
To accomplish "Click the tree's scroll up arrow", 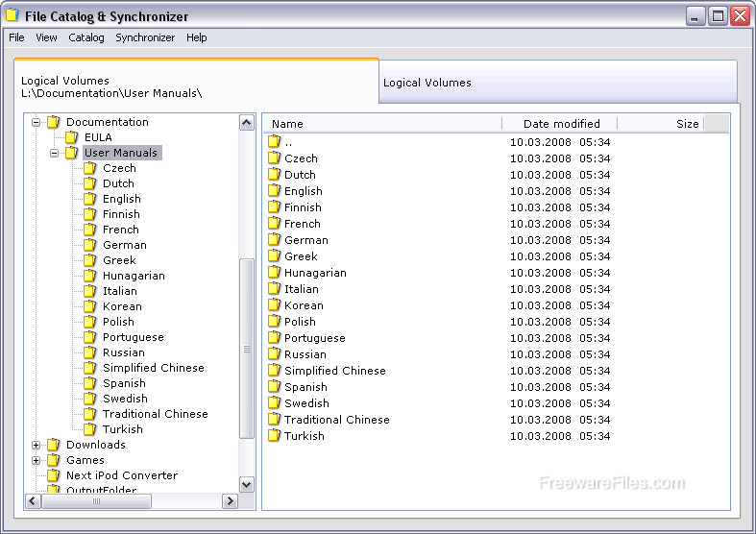I will coord(246,122).
